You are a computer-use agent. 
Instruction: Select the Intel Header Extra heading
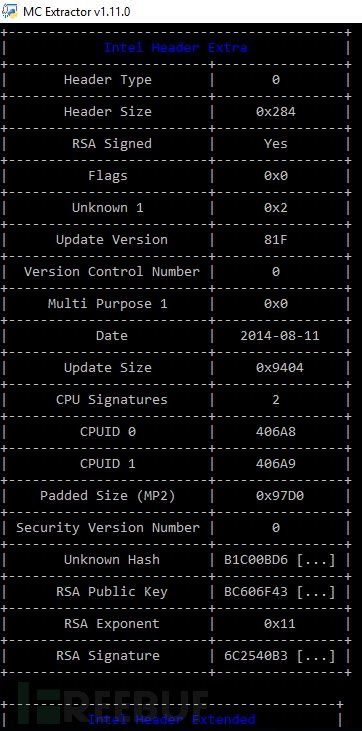(x=175, y=48)
